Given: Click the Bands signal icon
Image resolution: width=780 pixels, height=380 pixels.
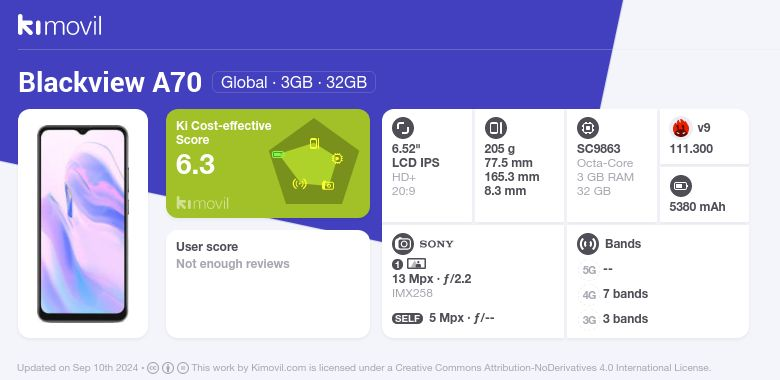Looking at the screenshot, I should (587, 244).
